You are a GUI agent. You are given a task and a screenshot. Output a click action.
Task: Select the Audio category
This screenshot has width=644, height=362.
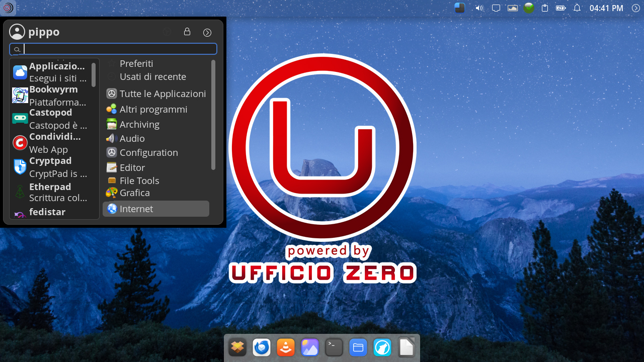pos(156,139)
